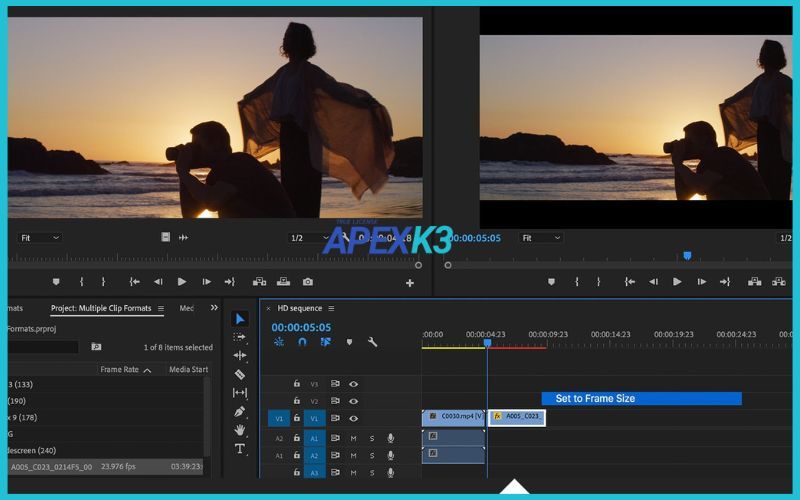
Task: Open Project panel hamburger menu
Action: 161,308
